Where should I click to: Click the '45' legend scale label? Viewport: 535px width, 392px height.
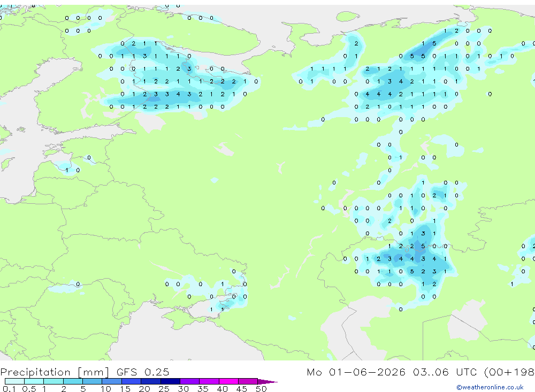coord(242,389)
